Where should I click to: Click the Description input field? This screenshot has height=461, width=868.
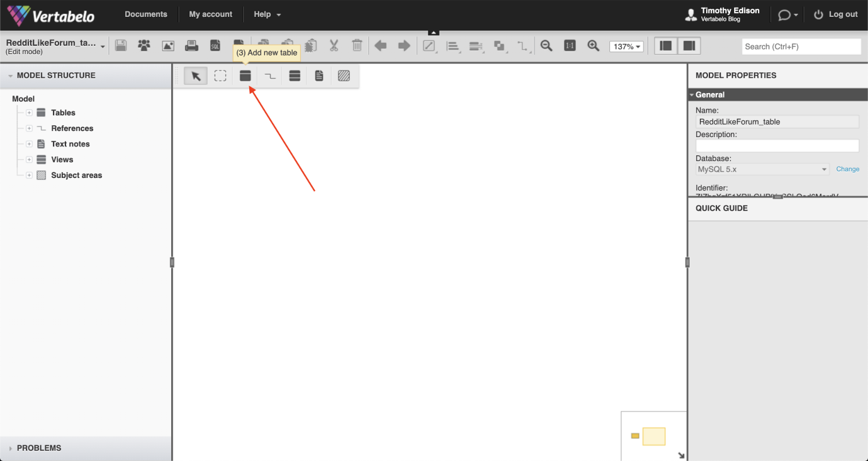777,145
